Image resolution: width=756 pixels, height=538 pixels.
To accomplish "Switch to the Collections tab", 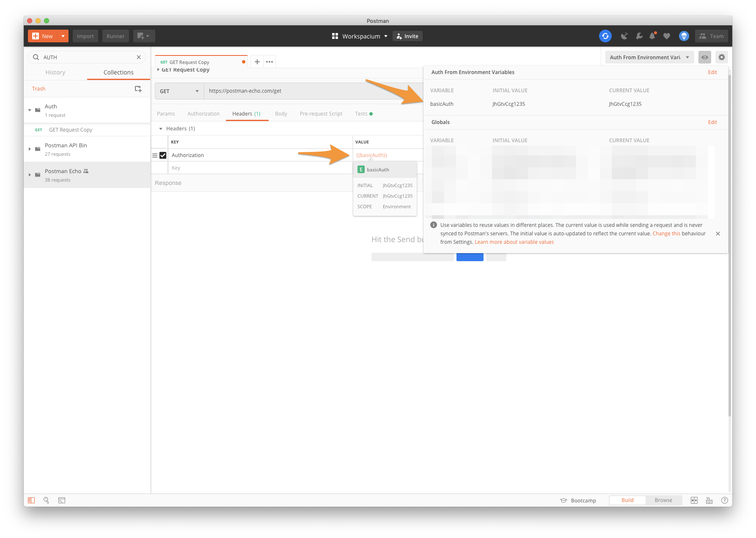I will (x=118, y=72).
